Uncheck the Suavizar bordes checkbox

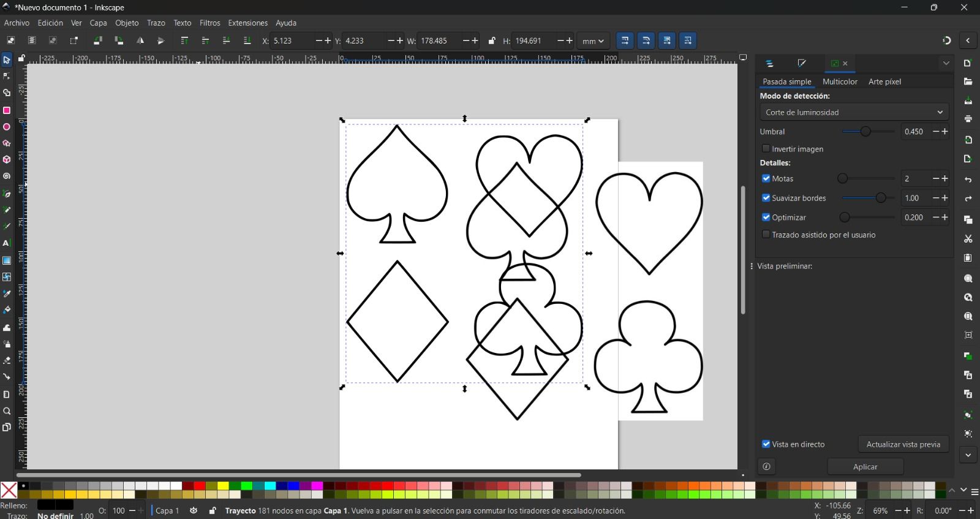(x=766, y=197)
